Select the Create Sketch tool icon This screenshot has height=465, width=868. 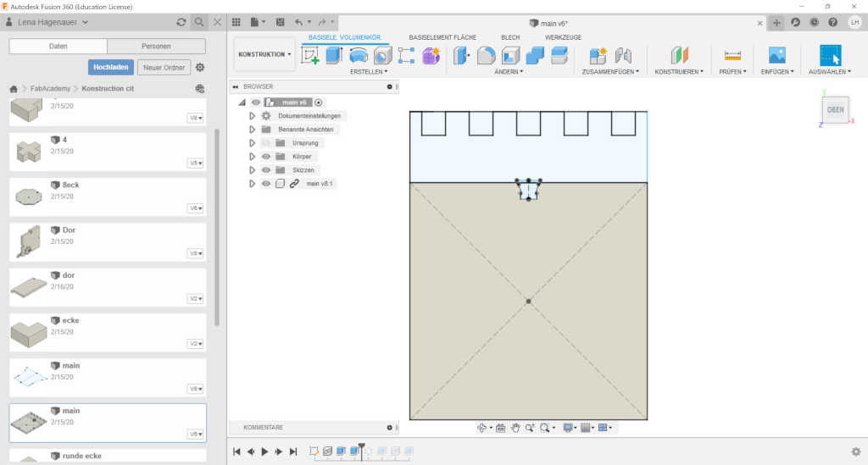(310, 56)
